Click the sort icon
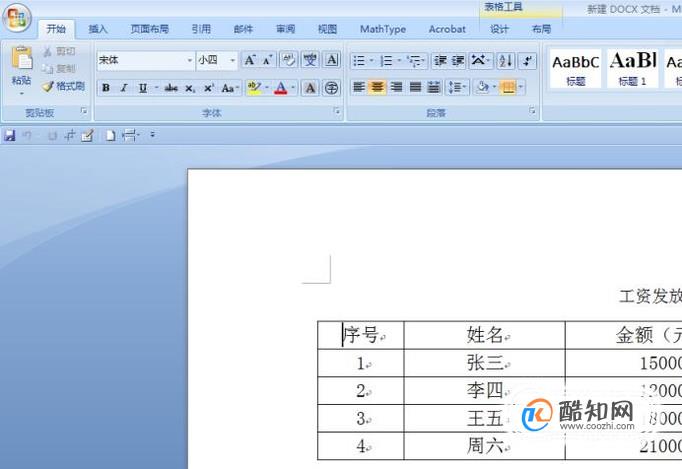The width and height of the screenshot is (682, 469). pos(505,61)
